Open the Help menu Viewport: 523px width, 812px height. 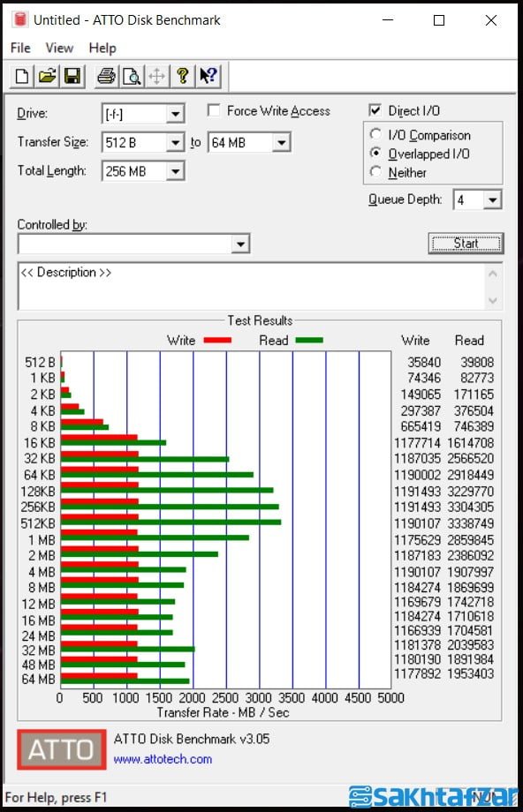pos(102,49)
